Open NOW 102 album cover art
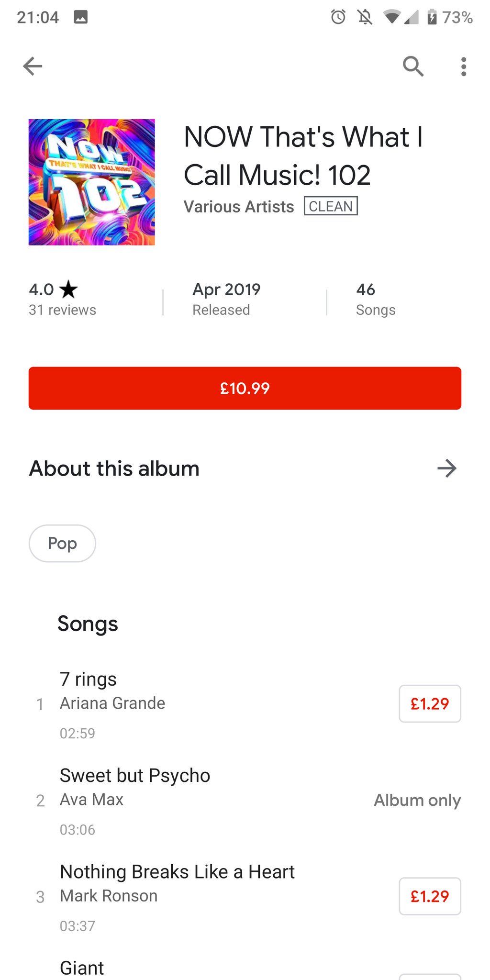490x980 pixels. [91, 182]
